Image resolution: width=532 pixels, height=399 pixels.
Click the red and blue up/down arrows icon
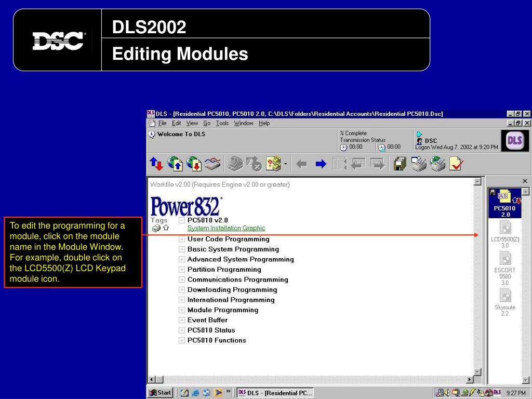(156, 164)
